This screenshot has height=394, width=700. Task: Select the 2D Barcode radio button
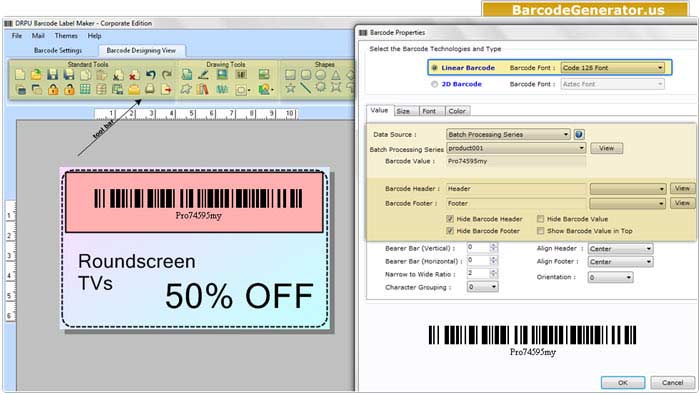click(434, 84)
